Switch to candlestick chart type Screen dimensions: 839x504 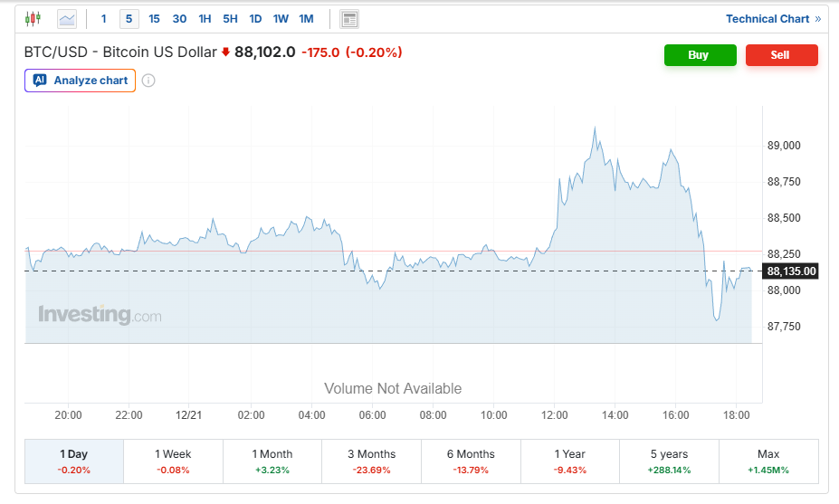click(33, 19)
